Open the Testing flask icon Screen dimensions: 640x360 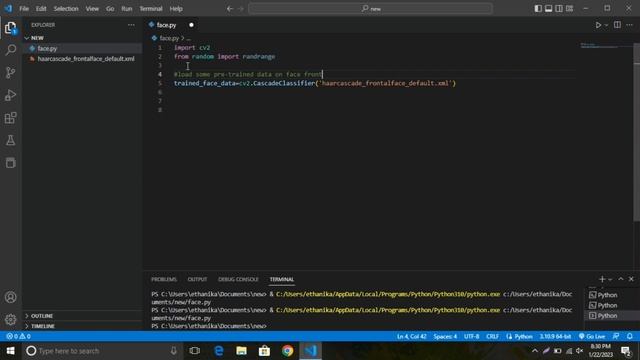click(x=11, y=140)
